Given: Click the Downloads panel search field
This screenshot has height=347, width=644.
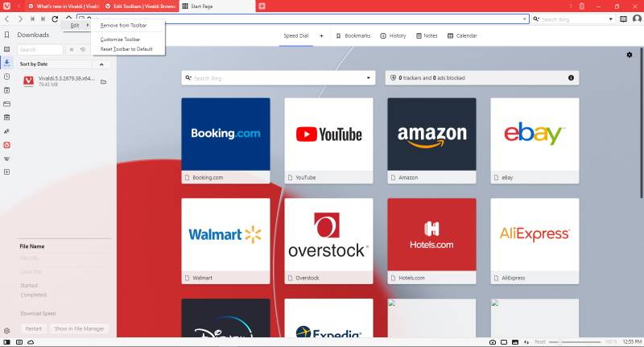Looking at the screenshot, I should (40, 50).
